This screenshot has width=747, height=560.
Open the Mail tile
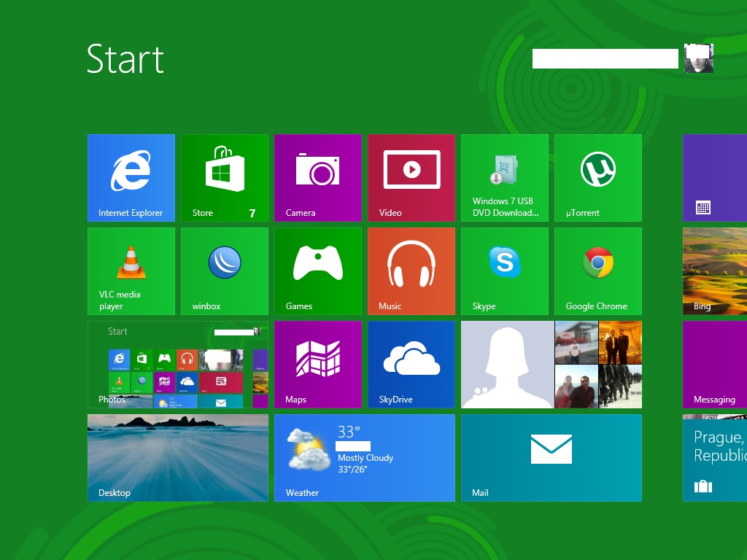coord(551,458)
